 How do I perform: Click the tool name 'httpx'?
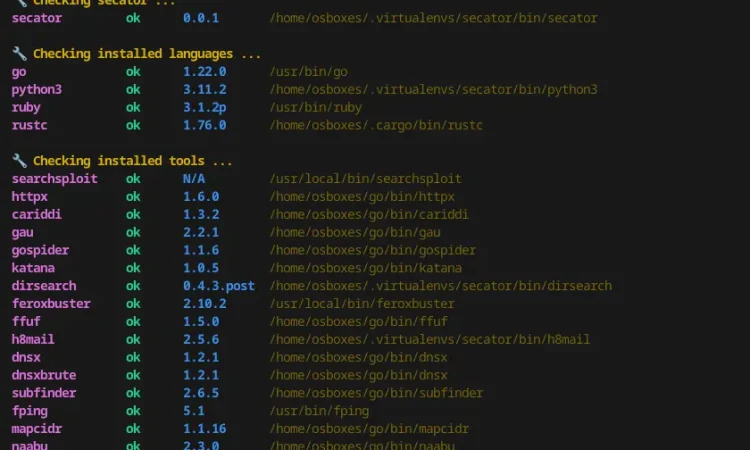tap(30, 197)
